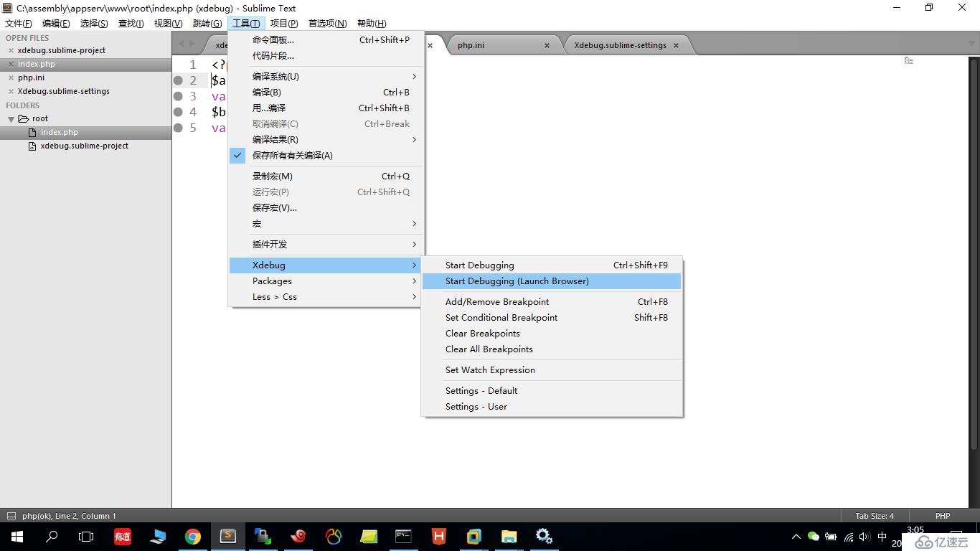This screenshot has height=551, width=980.
Task: Click the breakpoint dot on line 3
Action: click(x=178, y=96)
